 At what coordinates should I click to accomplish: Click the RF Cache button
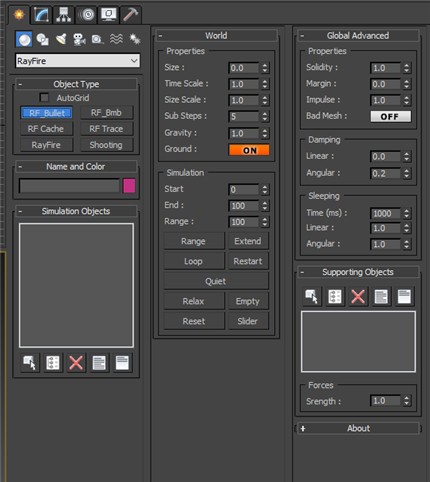tap(46, 129)
